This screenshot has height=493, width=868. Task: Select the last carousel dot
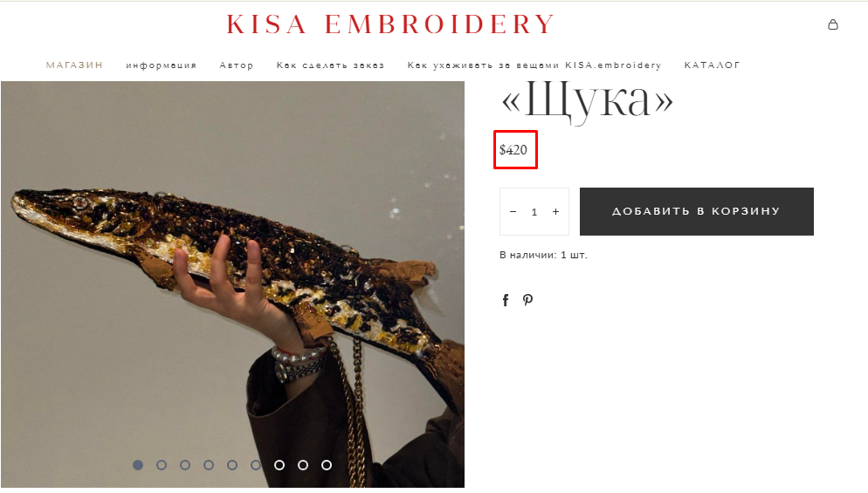(327, 465)
